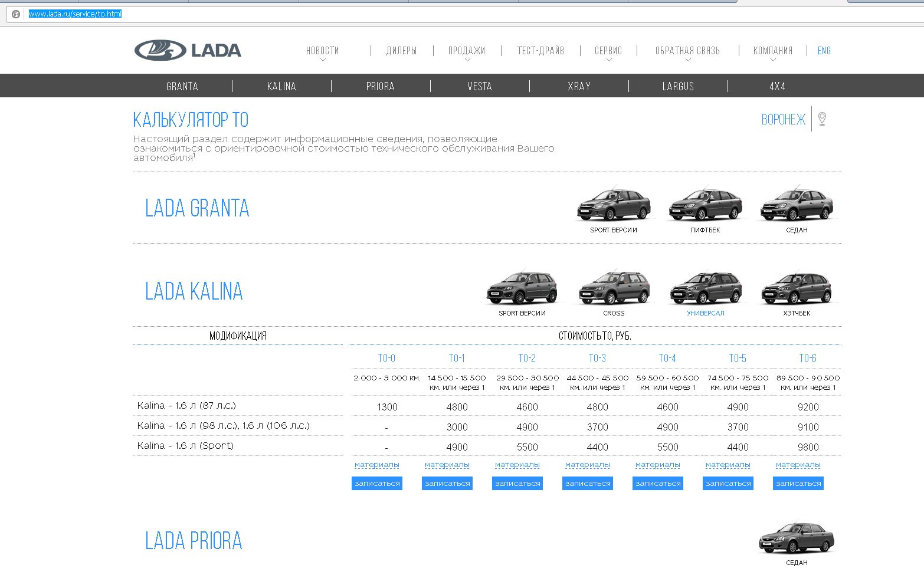Click the LADA KALINA heading
The image size is (924, 575).
click(194, 291)
